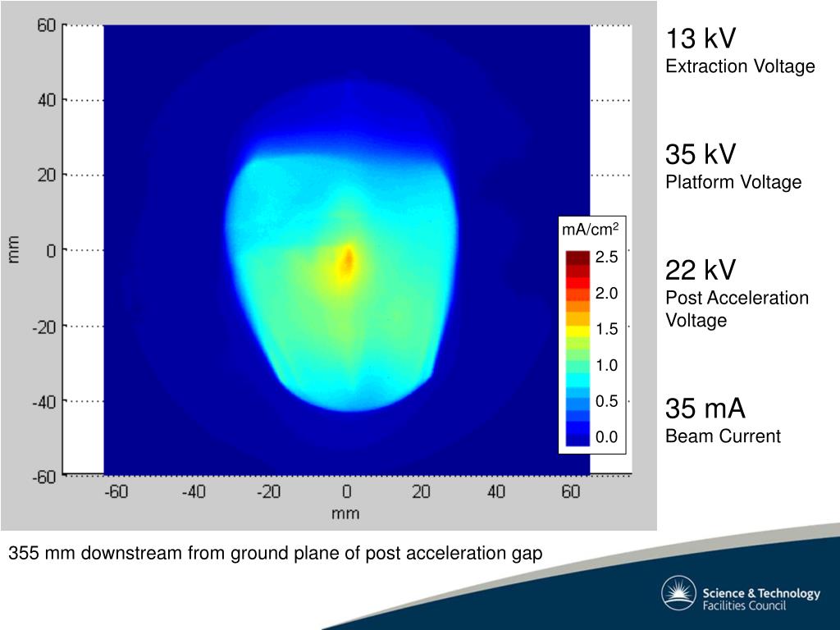Click the 'Post Acceleration Voltage' label

point(737,309)
